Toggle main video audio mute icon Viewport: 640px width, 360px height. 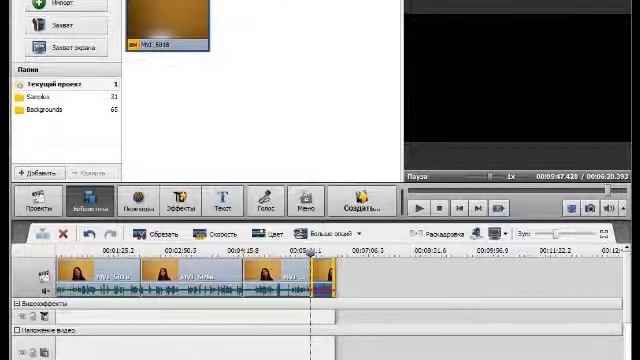[x=45, y=291]
